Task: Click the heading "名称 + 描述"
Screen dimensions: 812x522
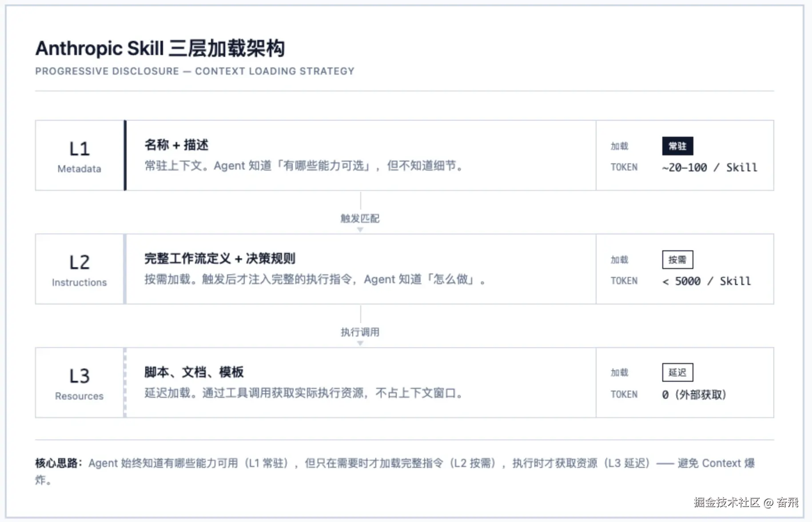Action: [x=176, y=145]
